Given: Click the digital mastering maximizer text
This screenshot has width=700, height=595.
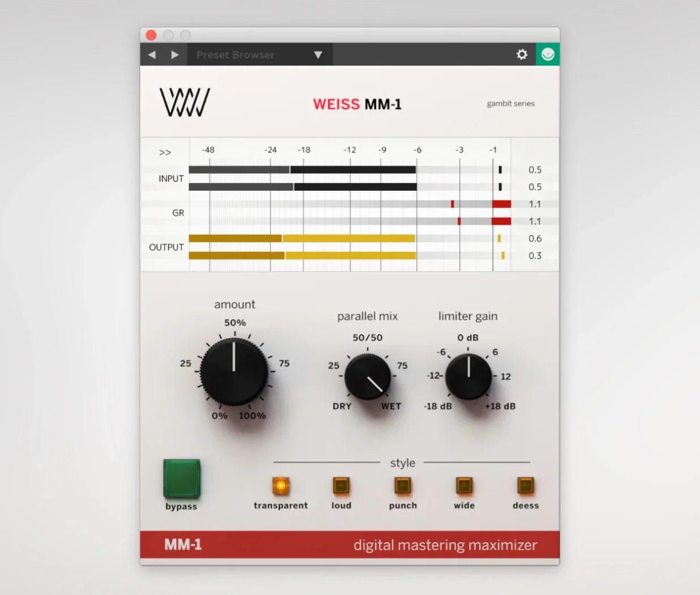Looking at the screenshot, I should pyautogui.click(x=445, y=545).
